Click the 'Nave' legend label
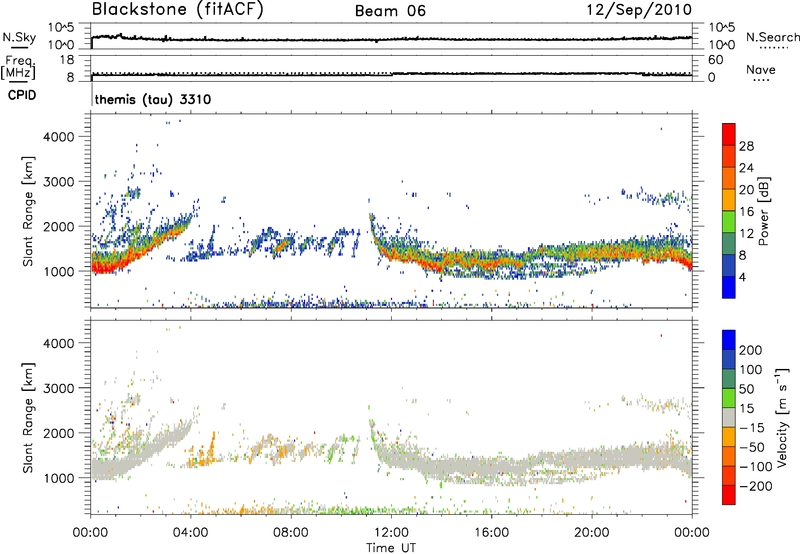The height and width of the screenshot is (554, 800). click(x=761, y=70)
